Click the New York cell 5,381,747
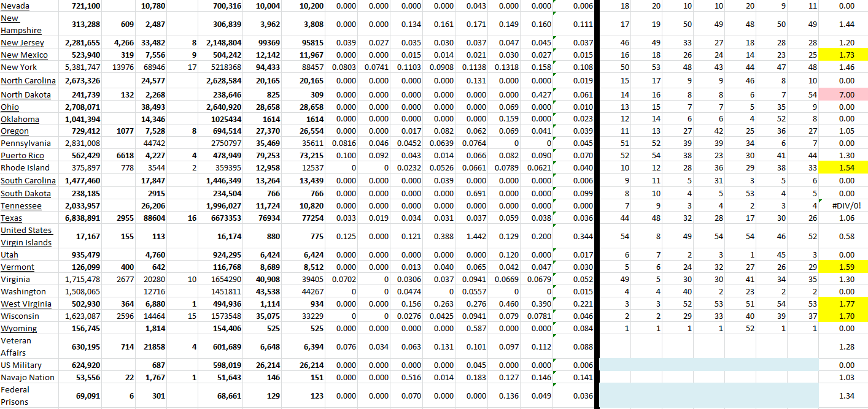The width and height of the screenshot is (868, 409). click(82, 67)
